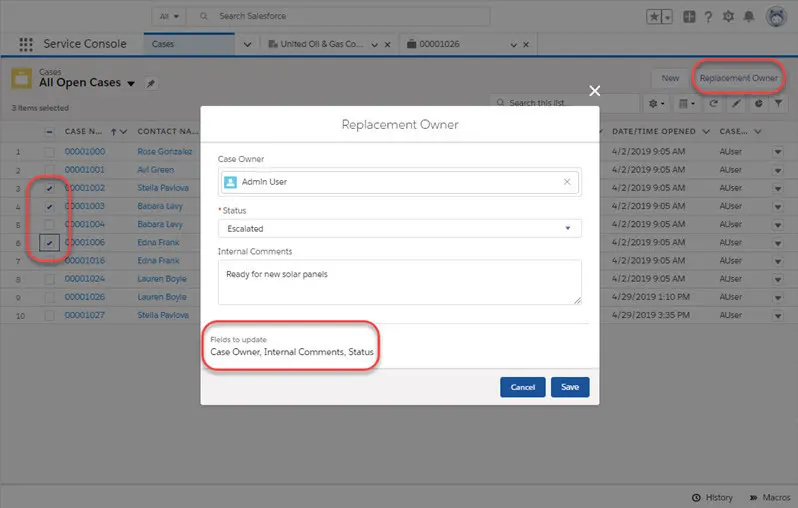
Task: Open row actions for case 00001000
Action: pos(778,152)
